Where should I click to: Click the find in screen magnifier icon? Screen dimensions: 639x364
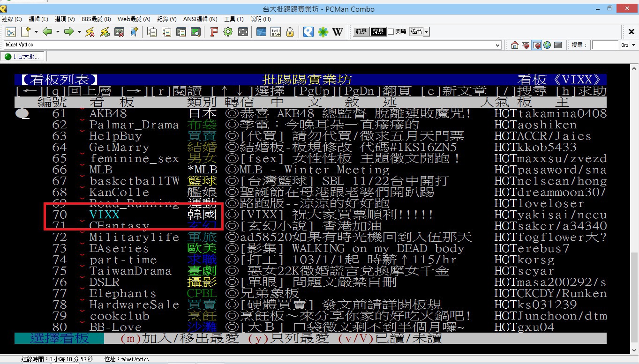point(195,32)
